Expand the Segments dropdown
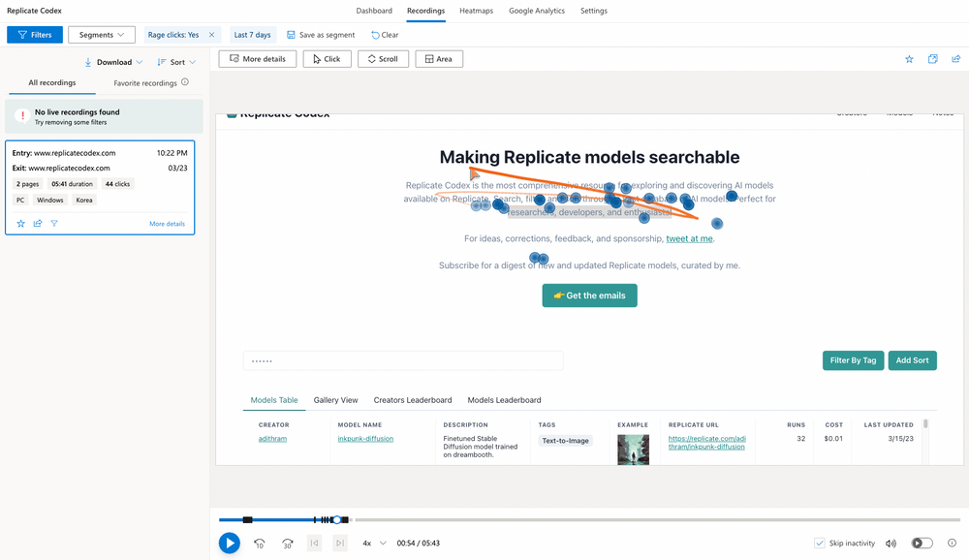The width and height of the screenshot is (969, 560). [x=102, y=35]
